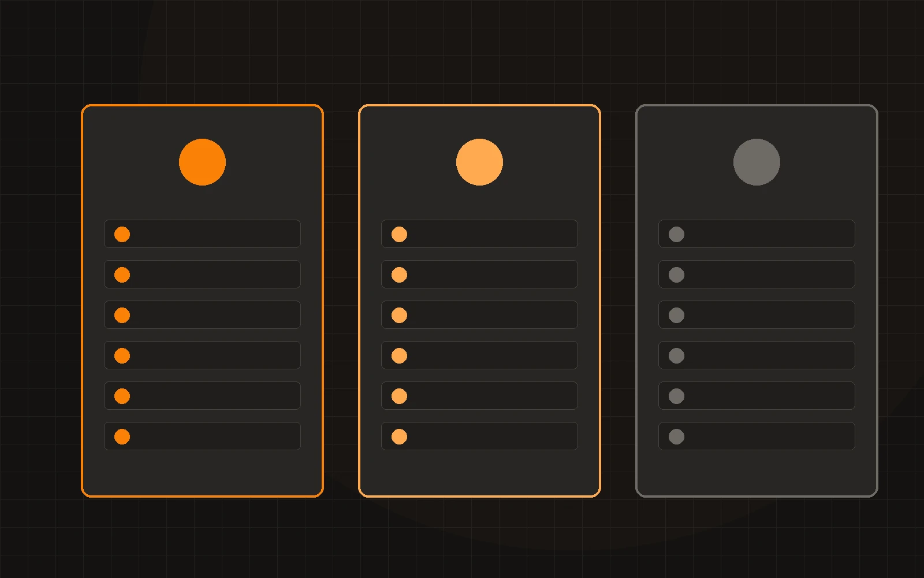Select the bottom row's dot in the peach-bordered card
This screenshot has width=924, height=578.
(399, 436)
